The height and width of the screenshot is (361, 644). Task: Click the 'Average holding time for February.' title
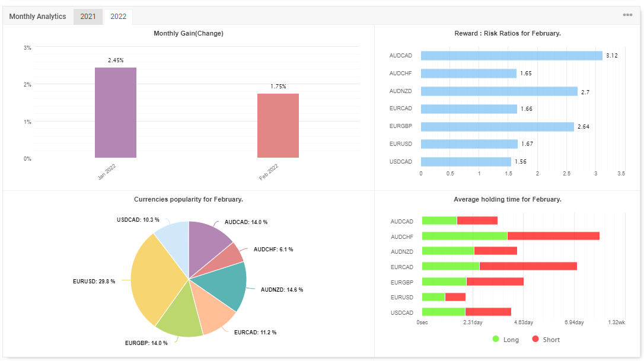coord(508,199)
